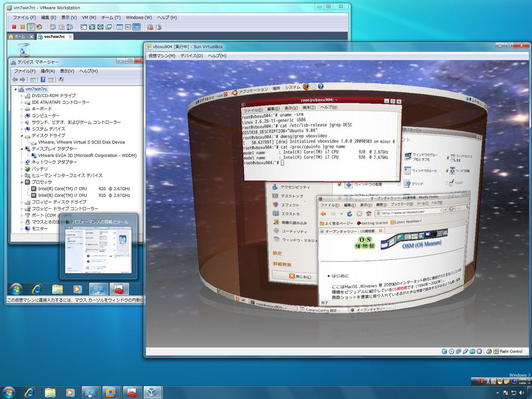Switch to the ホーム tab in VMware

point(21,37)
